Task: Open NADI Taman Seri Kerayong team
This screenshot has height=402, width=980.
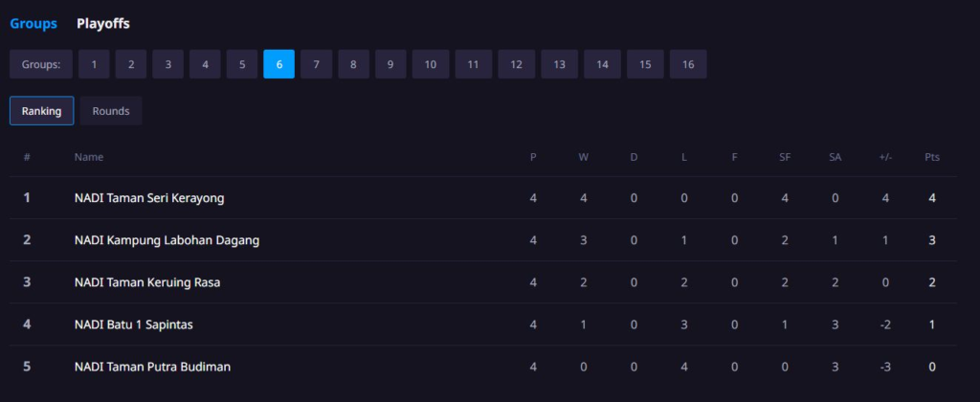Action: [x=149, y=198]
